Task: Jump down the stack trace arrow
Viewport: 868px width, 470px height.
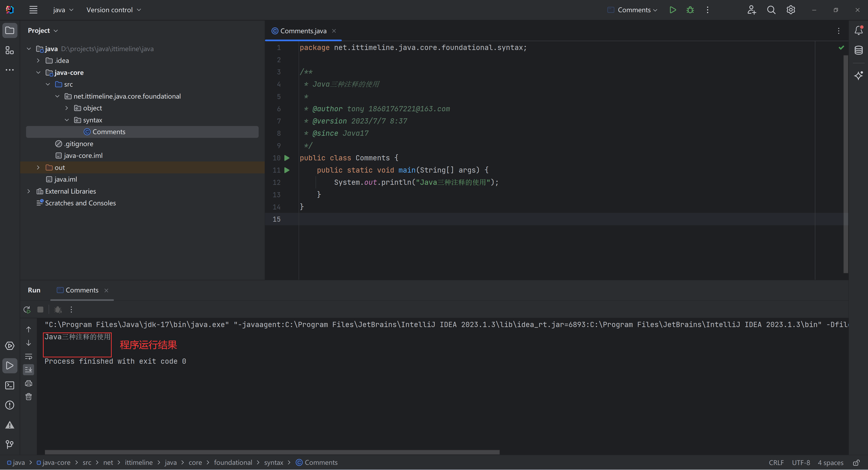Action: tap(29, 343)
